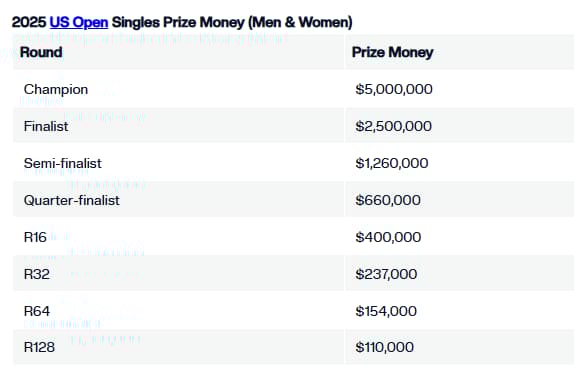Click the Singles Prize Money heading text
This screenshot has width=574, height=378.
[178, 22]
